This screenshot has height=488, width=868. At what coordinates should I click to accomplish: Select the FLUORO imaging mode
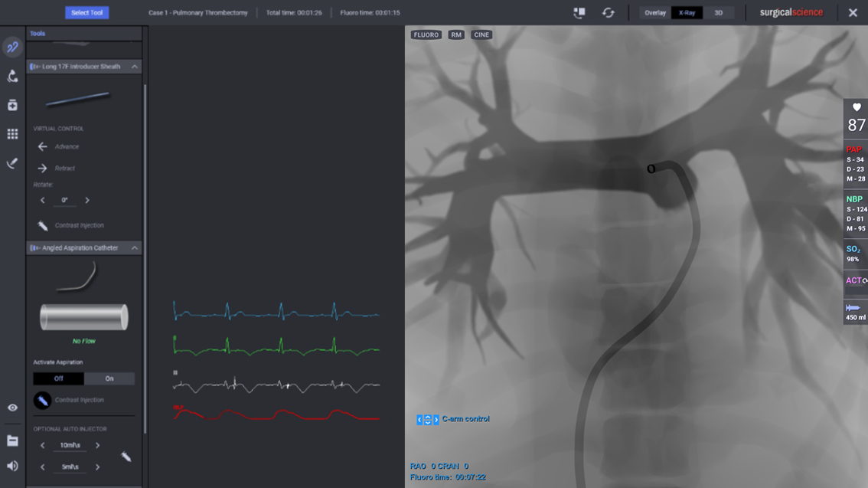coord(426,35)
